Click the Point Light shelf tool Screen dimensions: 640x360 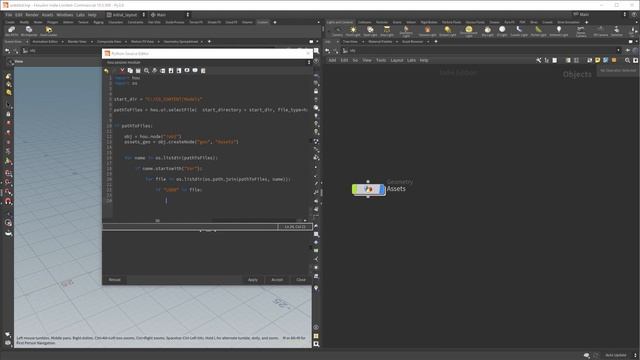353,31
